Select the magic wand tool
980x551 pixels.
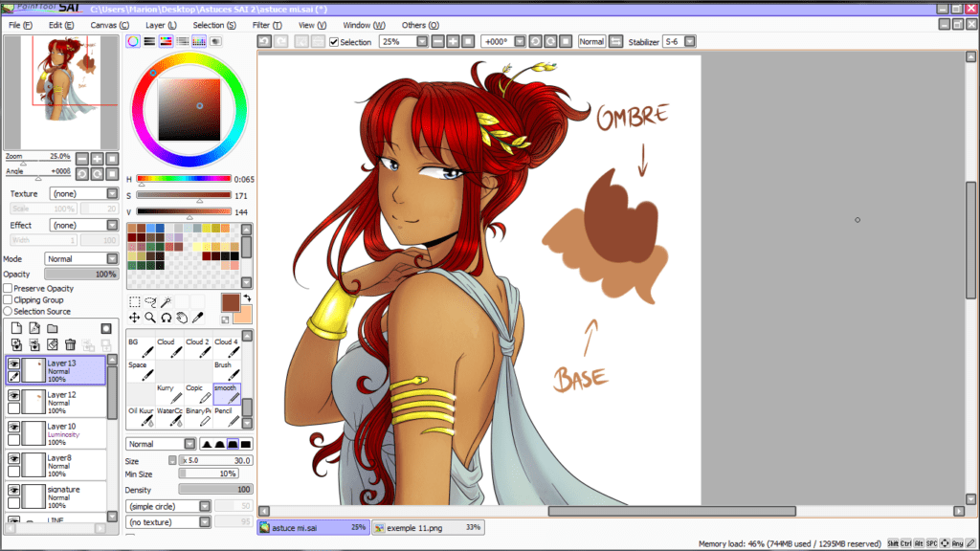pyautogui.click(x=166, y=302)
